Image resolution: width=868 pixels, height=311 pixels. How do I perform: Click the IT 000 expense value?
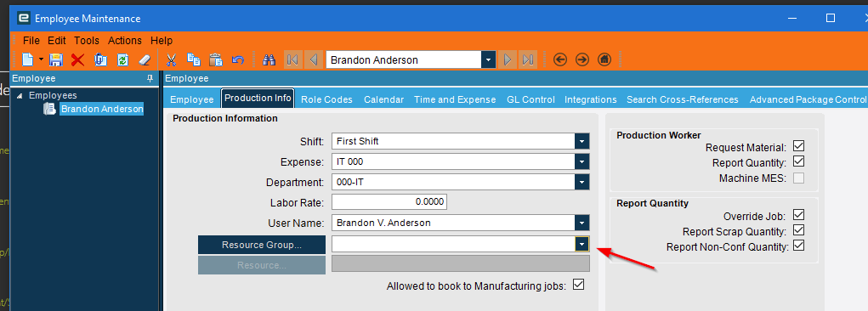350,161
